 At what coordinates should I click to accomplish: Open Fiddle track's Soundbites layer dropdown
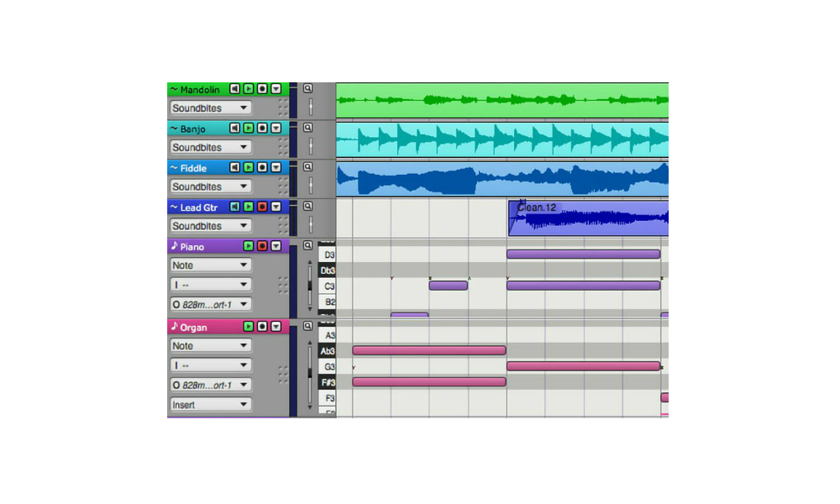(210, 186)
